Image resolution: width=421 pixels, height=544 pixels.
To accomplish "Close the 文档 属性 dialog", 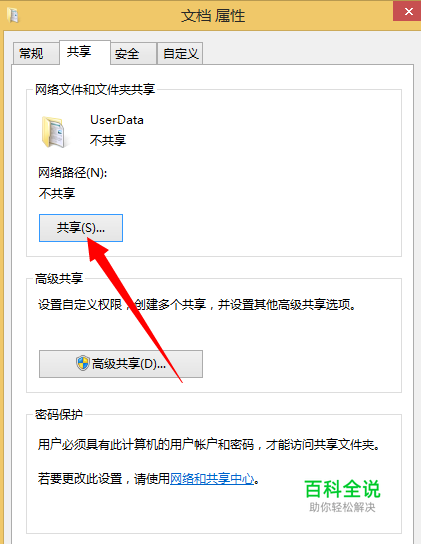I will (x=407, y=11).
